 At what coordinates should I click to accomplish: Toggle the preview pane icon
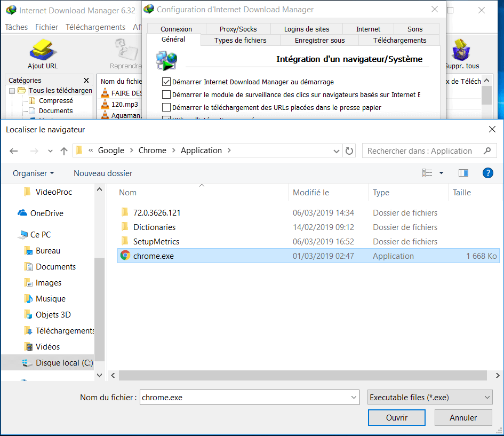[463, 173]
